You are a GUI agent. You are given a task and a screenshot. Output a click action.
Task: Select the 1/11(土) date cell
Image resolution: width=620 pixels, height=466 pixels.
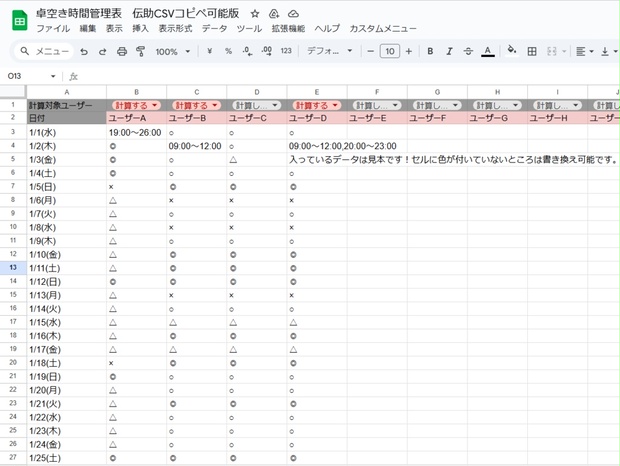coord(66,268)
